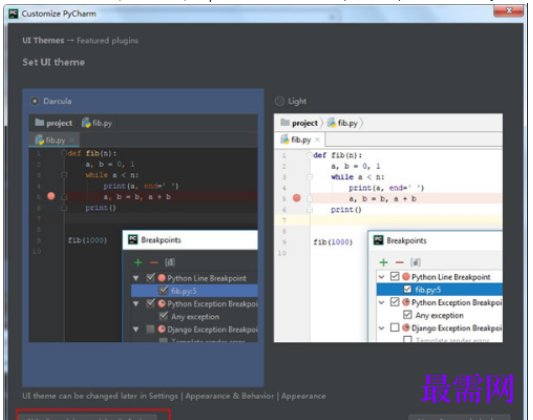Screen dimensions: 533x420
Task: Toggle Python Line Breakpoint checkbox in Light preview
Action: click(x=395, y=276)
